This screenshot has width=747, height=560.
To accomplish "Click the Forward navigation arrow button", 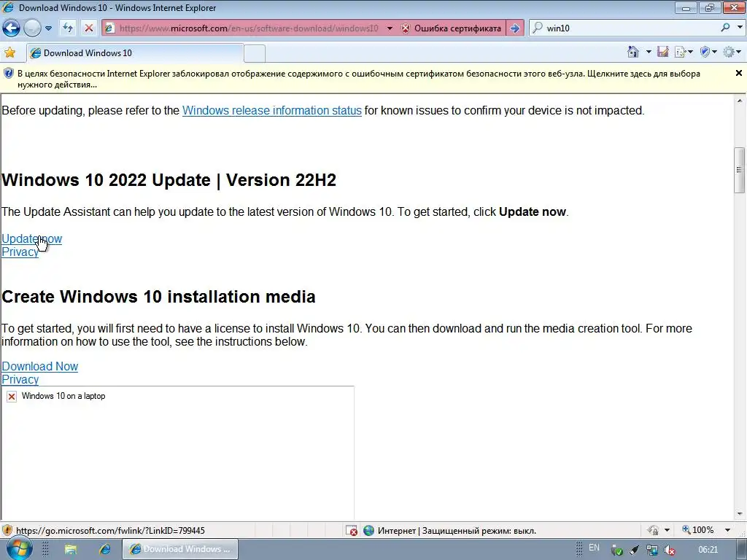I will pyautogui.click(x=32, y=28).
